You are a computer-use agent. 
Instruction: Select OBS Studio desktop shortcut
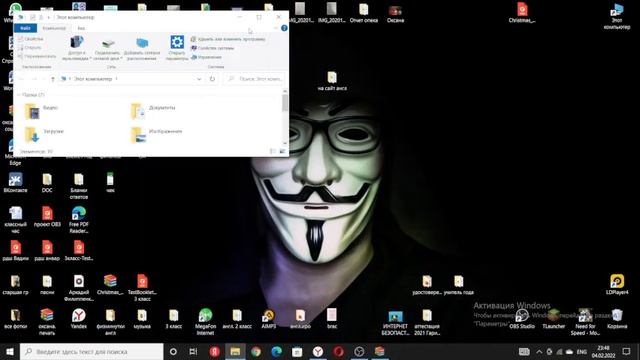coord(522,319)
